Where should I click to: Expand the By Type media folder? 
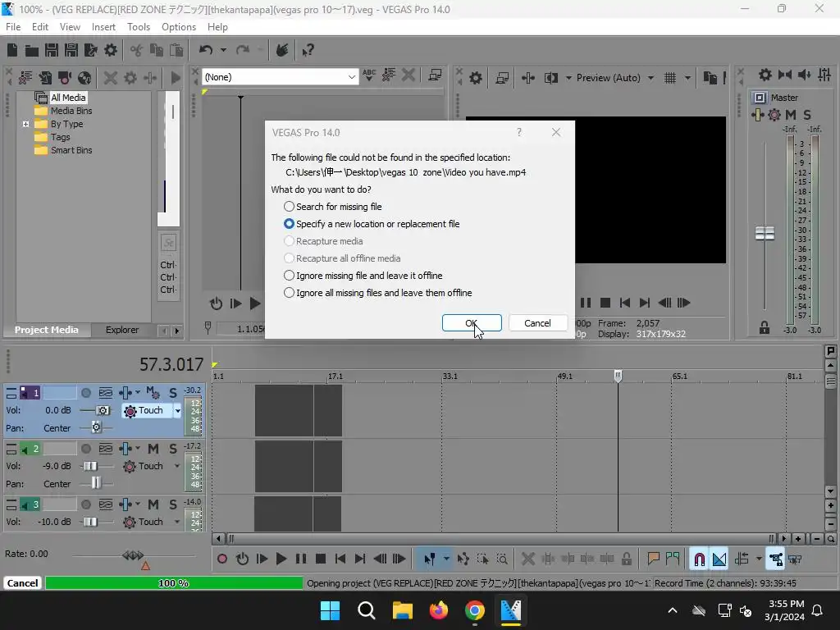pyautogui.click(x=25, y=124)
